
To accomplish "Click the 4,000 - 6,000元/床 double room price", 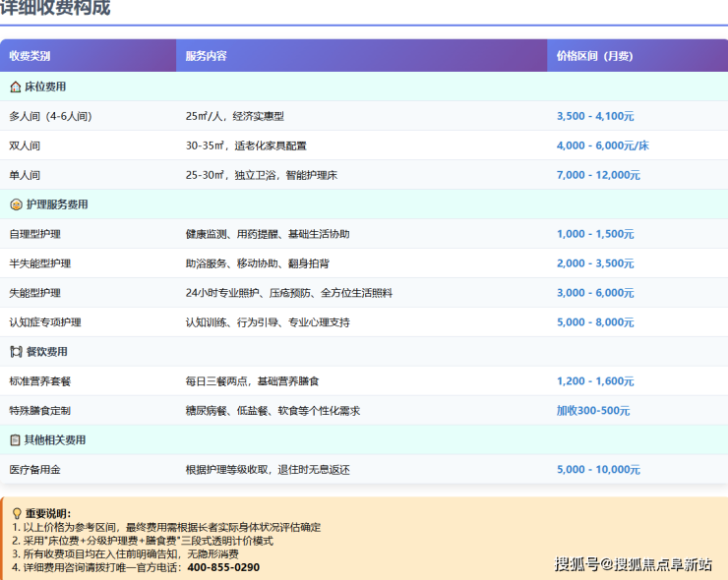I will [602, 145].
